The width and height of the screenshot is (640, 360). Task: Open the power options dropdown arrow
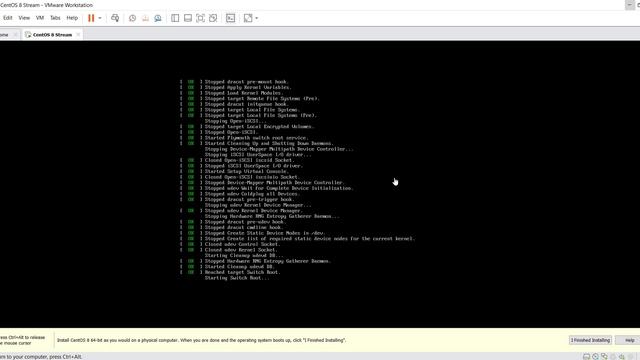(x=100, y=18)
